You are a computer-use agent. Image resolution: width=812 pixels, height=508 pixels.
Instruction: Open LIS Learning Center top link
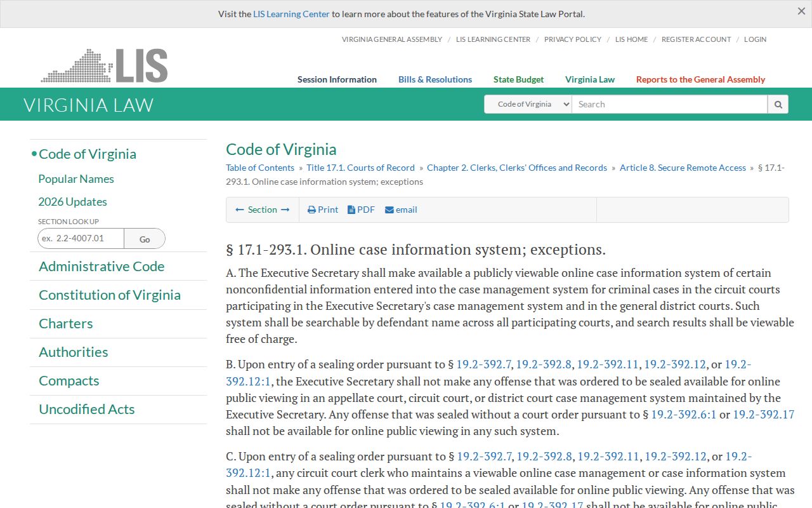[493, 39]
